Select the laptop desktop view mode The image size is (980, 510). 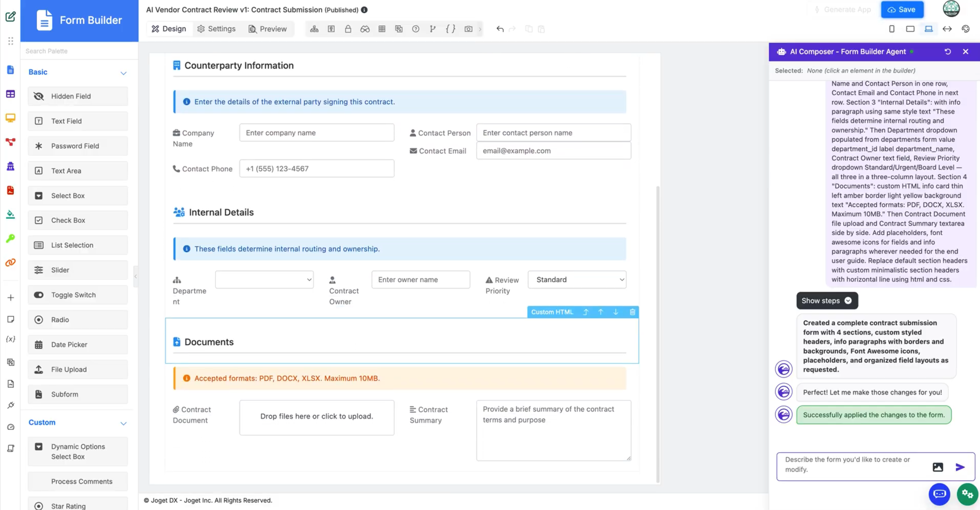point(929,29)
